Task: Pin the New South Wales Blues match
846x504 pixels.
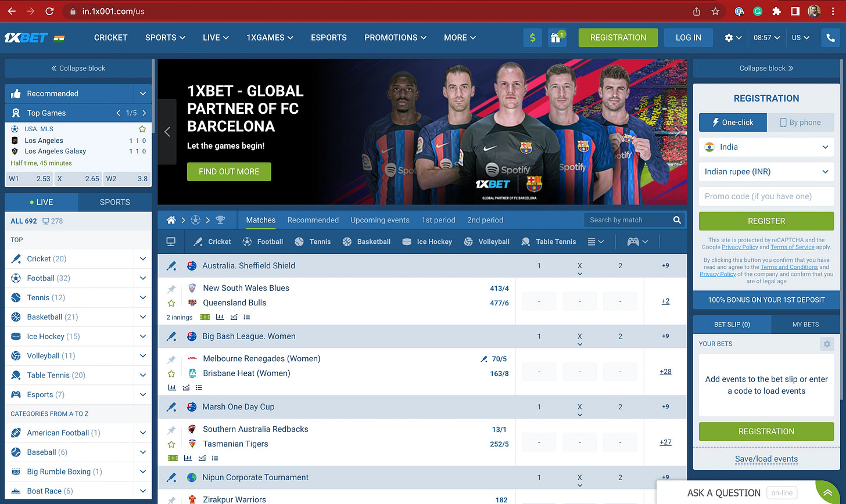Action: click(171, 289)
